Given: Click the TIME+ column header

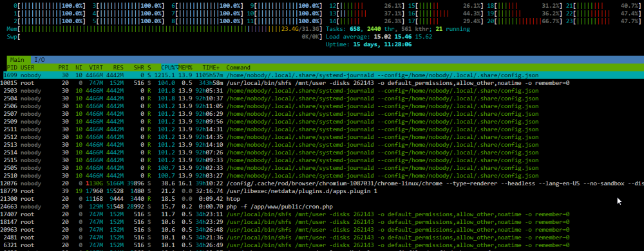Looking at the screenshot, I should tap(211, 68).
